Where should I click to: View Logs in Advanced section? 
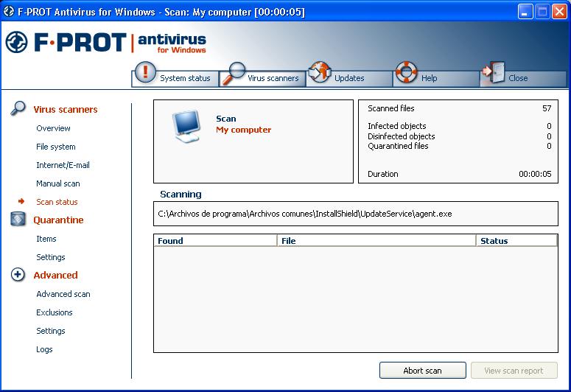tap(44, 349)
